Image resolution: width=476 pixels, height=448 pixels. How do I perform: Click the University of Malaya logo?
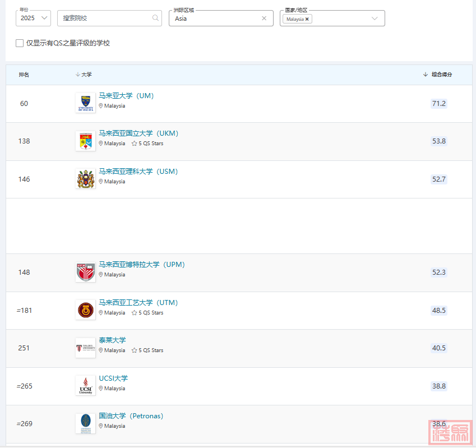tap(86, 103)
